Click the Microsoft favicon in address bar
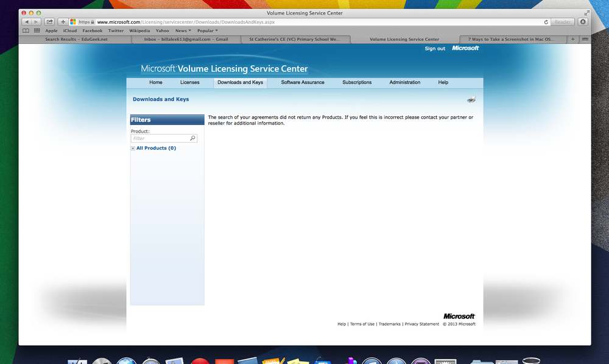Screen dimensions: 609x364 click(73, 22)
